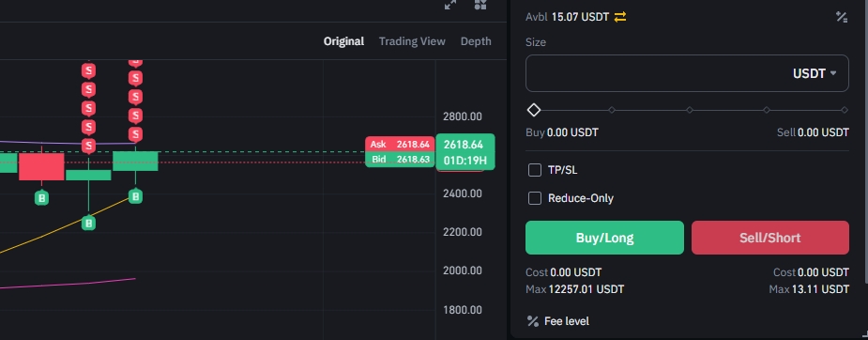
Task: Enable the TP/SL checkbox
Action: (535, 170)
